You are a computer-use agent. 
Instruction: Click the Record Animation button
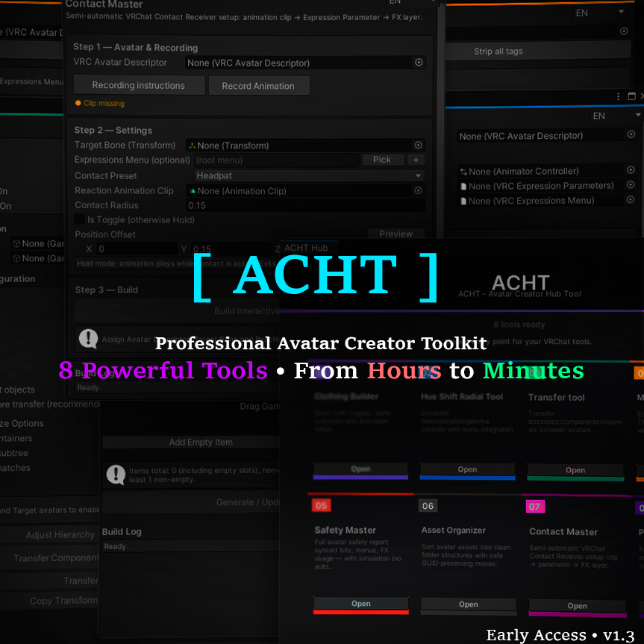point(259,86)
